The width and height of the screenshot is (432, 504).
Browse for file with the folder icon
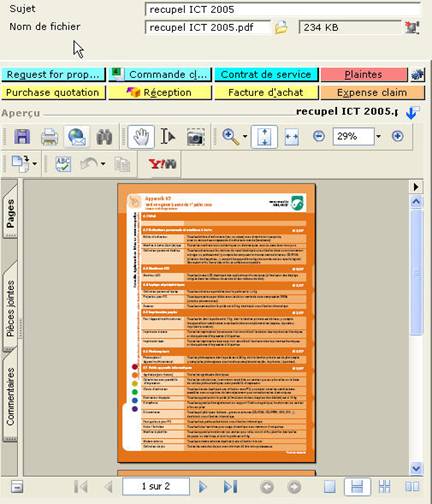tap(281, 27)
